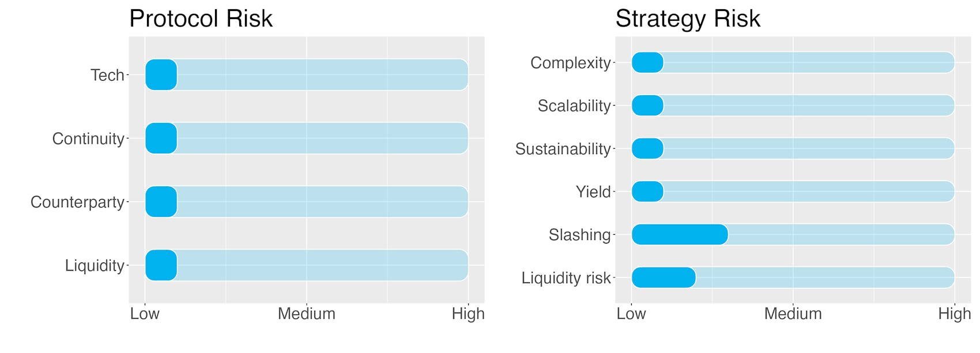Image resolution: width=980 pixels, height=353 pixels.
Task: Click the Slashing axis label
Action: pos(579,235)
